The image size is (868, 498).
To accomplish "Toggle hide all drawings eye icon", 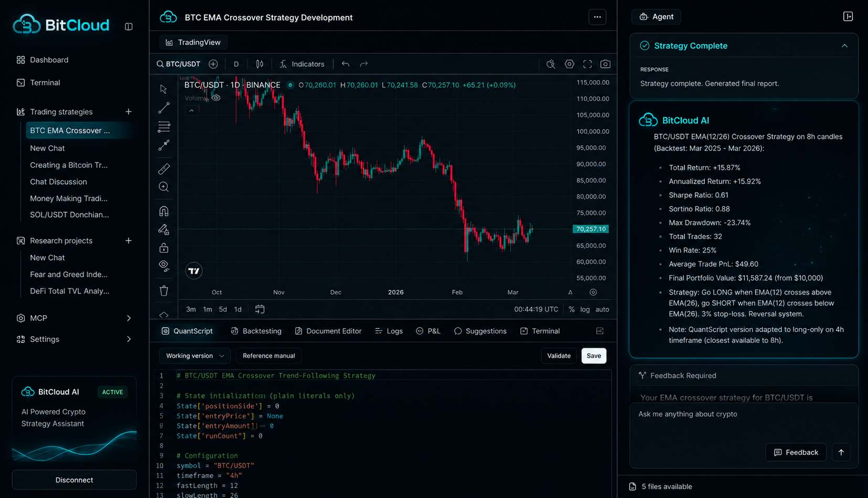I will pyautogui.click(x=164, y=266).
